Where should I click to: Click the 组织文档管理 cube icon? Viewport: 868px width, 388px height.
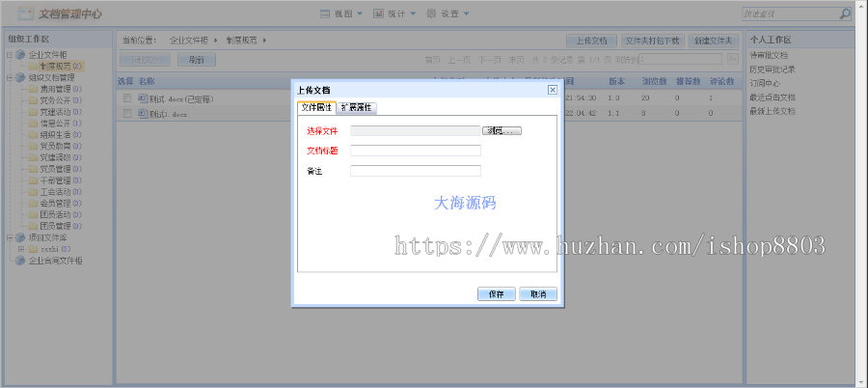(20, 77)
